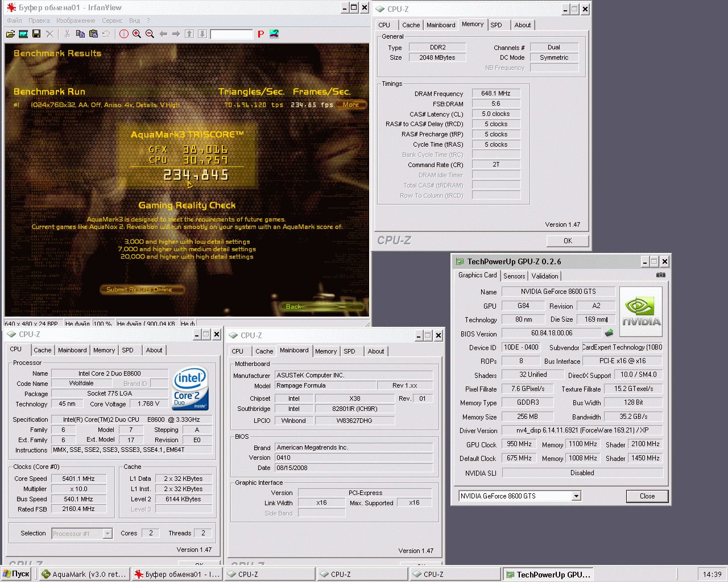Click the BIOS save chip icon in GPU-Z
Image resolution: width=728 pixels, height=582 pixels.
(x=609, y=332)
